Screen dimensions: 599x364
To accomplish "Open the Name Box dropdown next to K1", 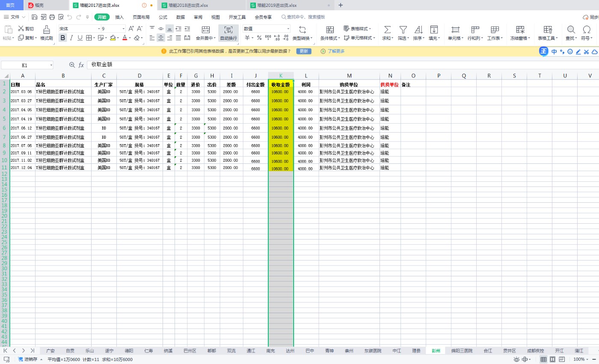I will click(51, 65).
